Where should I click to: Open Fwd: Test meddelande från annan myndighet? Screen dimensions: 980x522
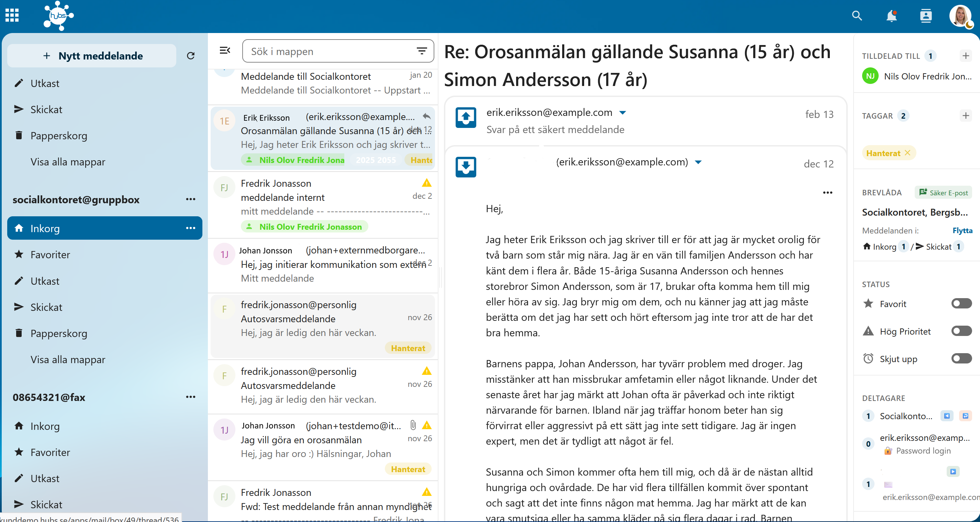point(323,502)
